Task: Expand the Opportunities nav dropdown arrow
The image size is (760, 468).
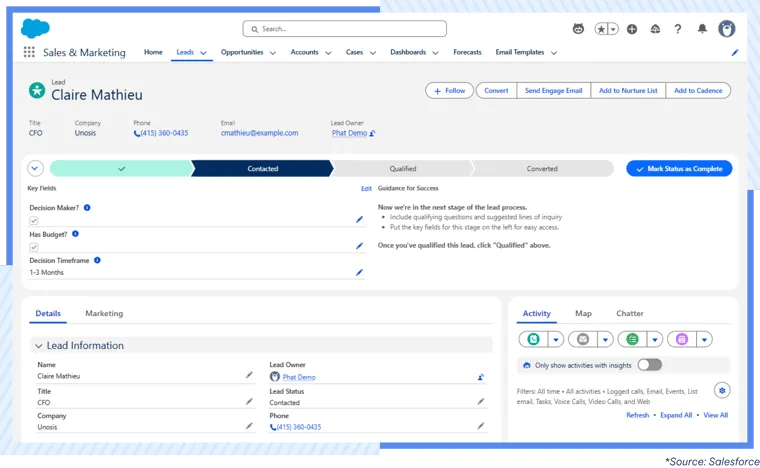Action: [x=272, y=53]
